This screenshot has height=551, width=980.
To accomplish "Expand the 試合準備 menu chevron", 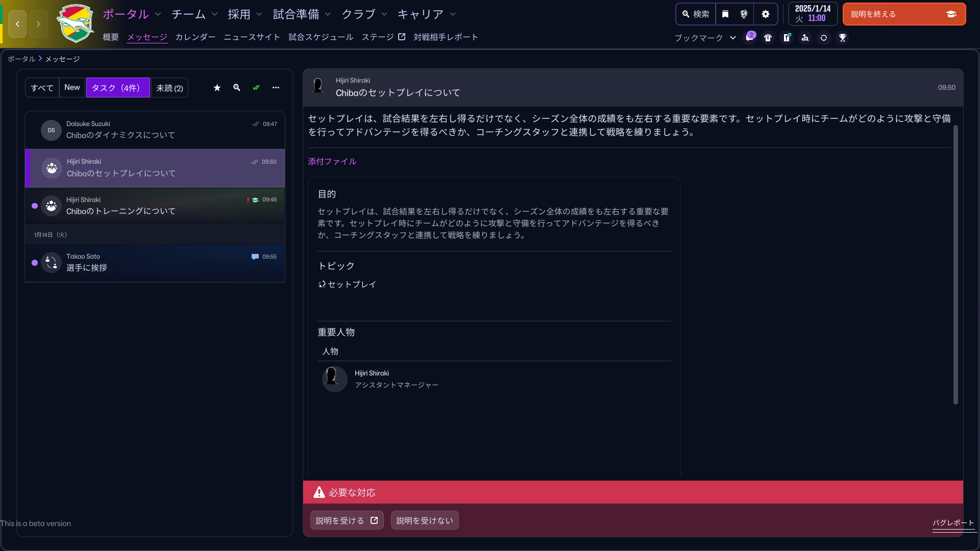I will tap(328, 14).
